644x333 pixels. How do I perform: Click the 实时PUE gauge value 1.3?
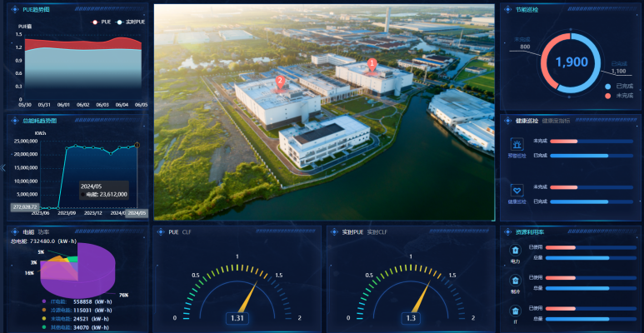click(411, 318)
